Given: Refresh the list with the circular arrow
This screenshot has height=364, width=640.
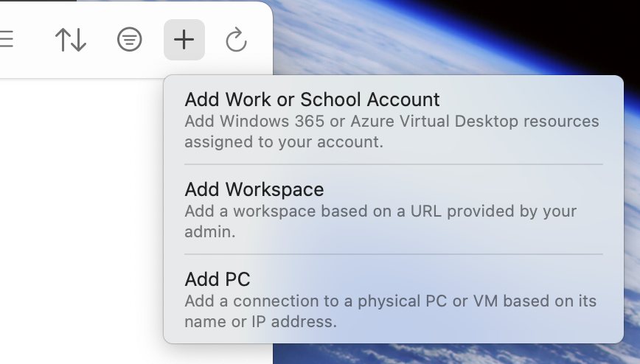Looking at the screenshot, I should tap(237, 40).
